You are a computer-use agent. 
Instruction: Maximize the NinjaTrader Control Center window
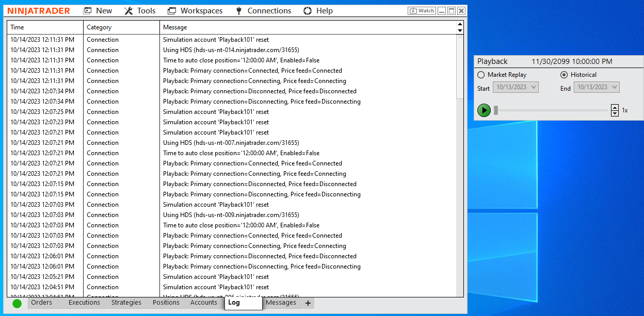point(452,11)
